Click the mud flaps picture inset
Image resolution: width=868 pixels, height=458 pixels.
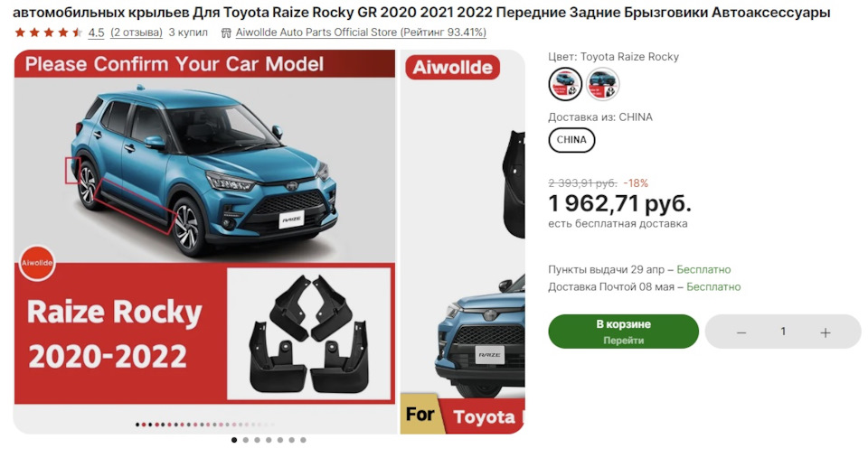pos(310,333)
